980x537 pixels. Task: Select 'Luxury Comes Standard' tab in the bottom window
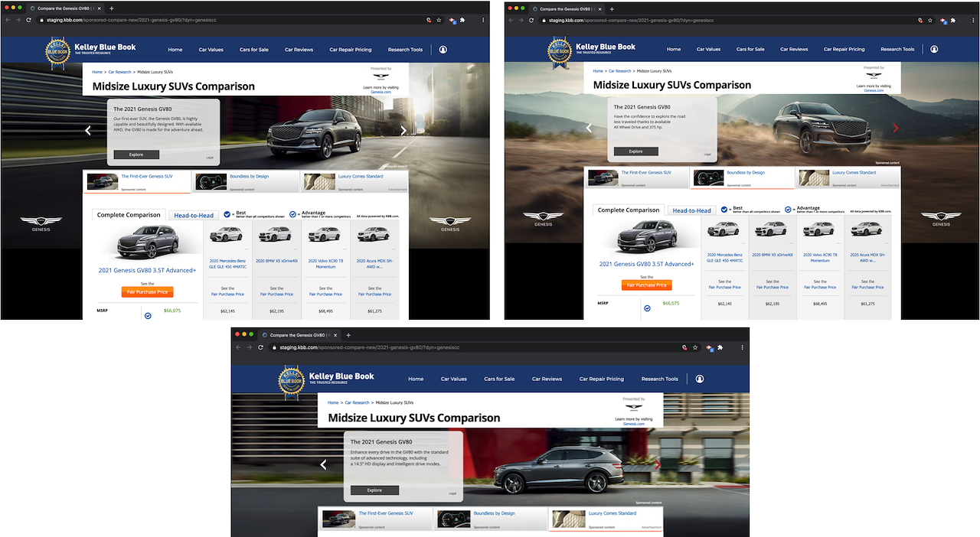click(x=611, y=514)
